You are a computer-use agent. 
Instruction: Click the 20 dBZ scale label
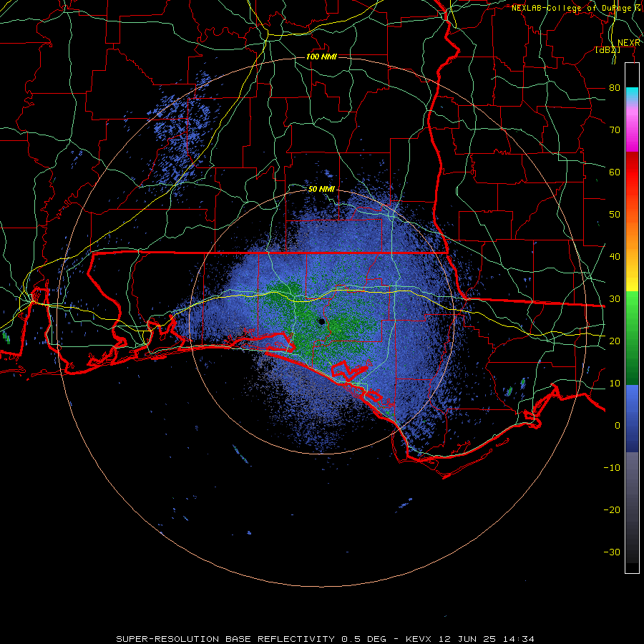[615, 341]
